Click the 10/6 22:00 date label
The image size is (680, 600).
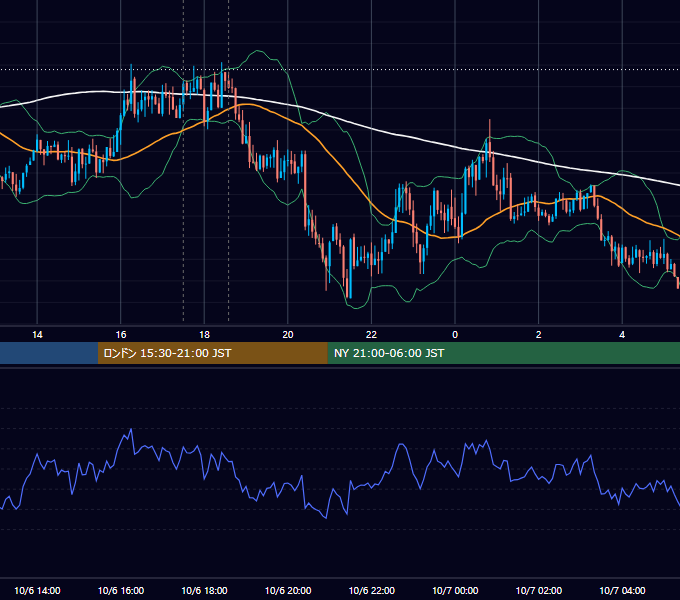(372, 590)
